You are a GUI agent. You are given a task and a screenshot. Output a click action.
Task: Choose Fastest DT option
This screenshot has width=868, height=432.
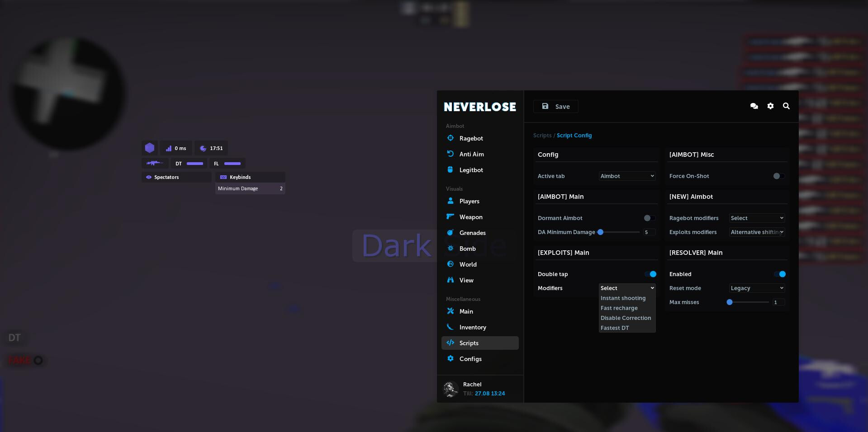point(627,328)
